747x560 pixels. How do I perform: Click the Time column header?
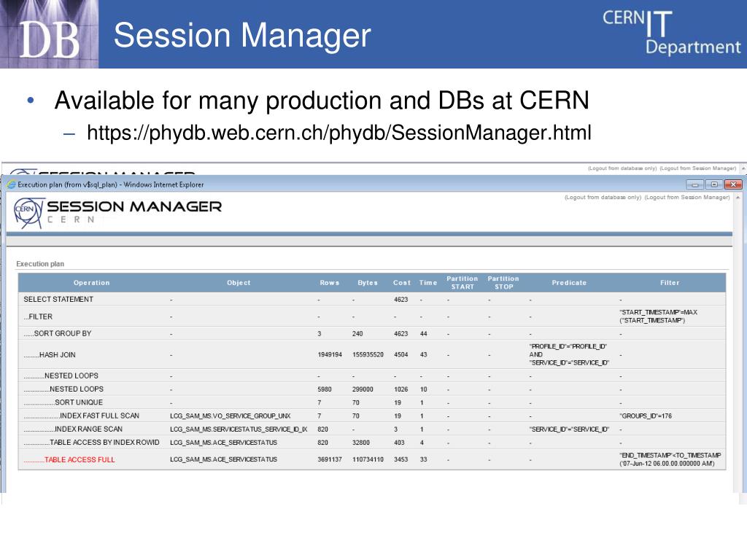click(x=427, y=282)
